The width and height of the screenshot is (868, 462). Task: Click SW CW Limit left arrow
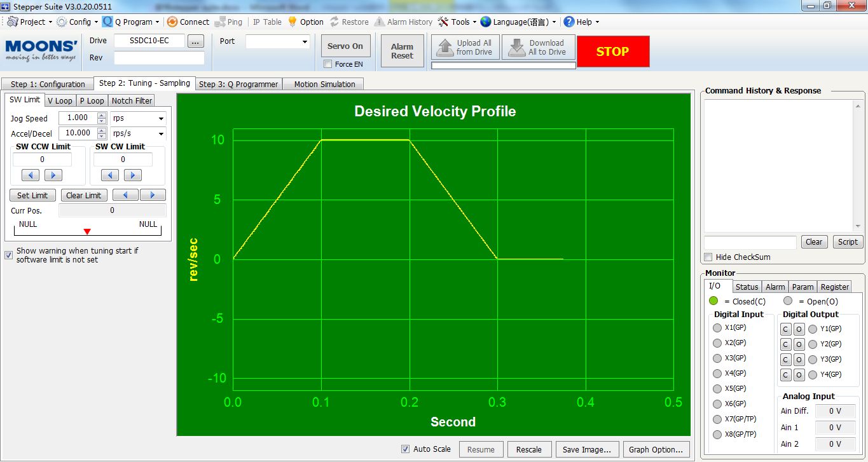110,175
